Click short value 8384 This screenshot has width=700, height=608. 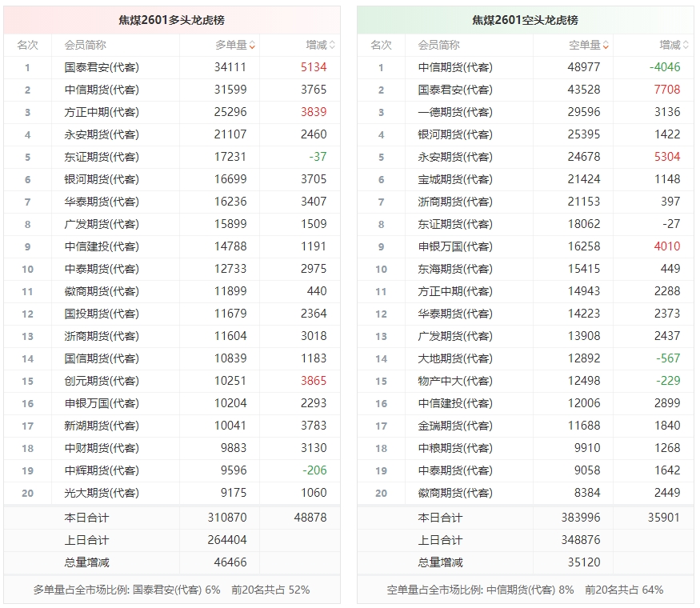586,493
